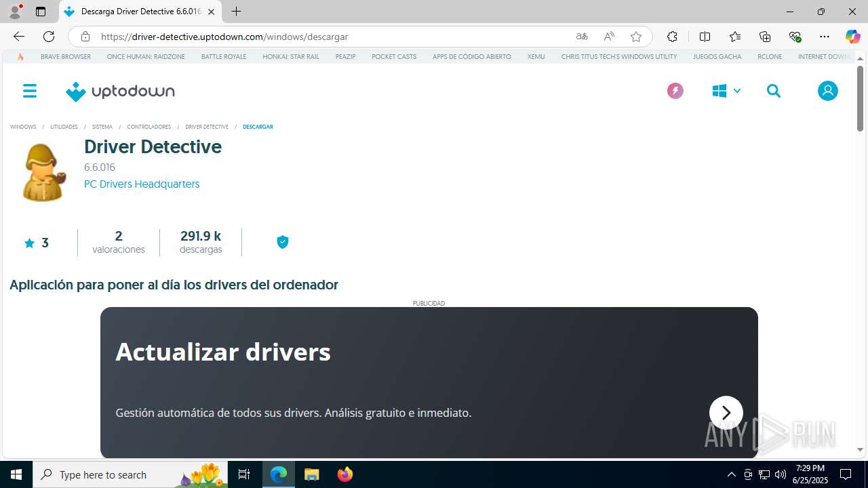Image resolution: width=868 pixels, height=488 pixels.
Task: Click the 2 valoraciones count
Action: point(119,242)
